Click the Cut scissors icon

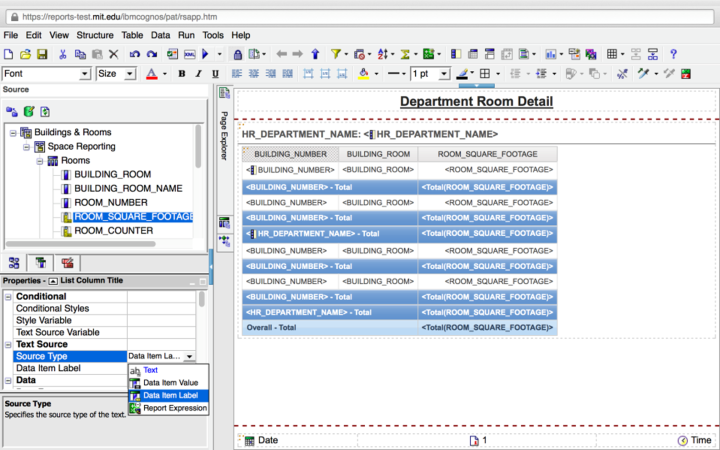coord(63,54)
